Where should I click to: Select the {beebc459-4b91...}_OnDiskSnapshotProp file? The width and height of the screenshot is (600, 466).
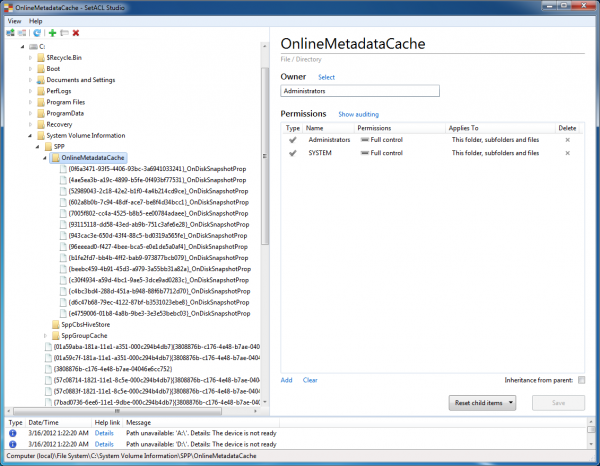160,269
